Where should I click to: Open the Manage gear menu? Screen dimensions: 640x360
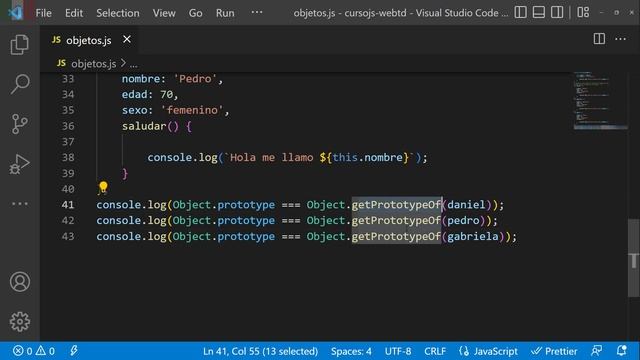tap(20, 322)
